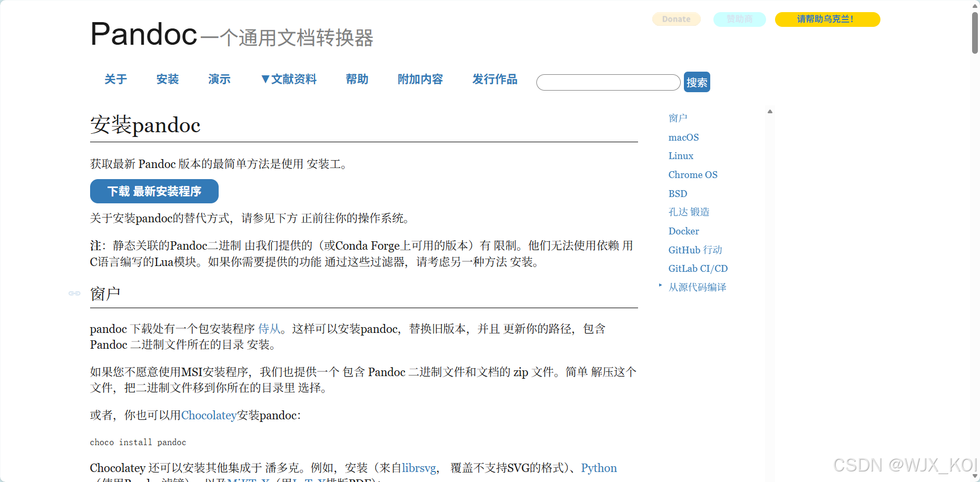Screen dimensions: 980x482
Task: Jump to BSD section in sidebar
Action: tap(678, 193)
